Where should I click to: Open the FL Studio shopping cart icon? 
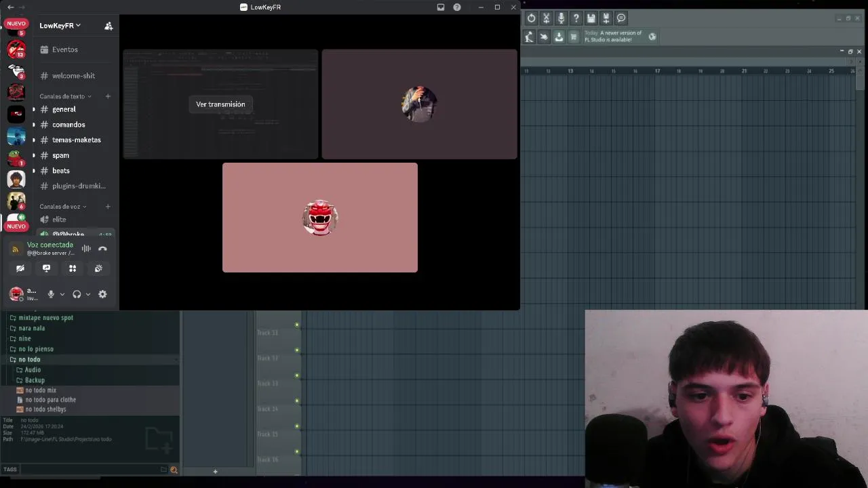coord(574,37)
